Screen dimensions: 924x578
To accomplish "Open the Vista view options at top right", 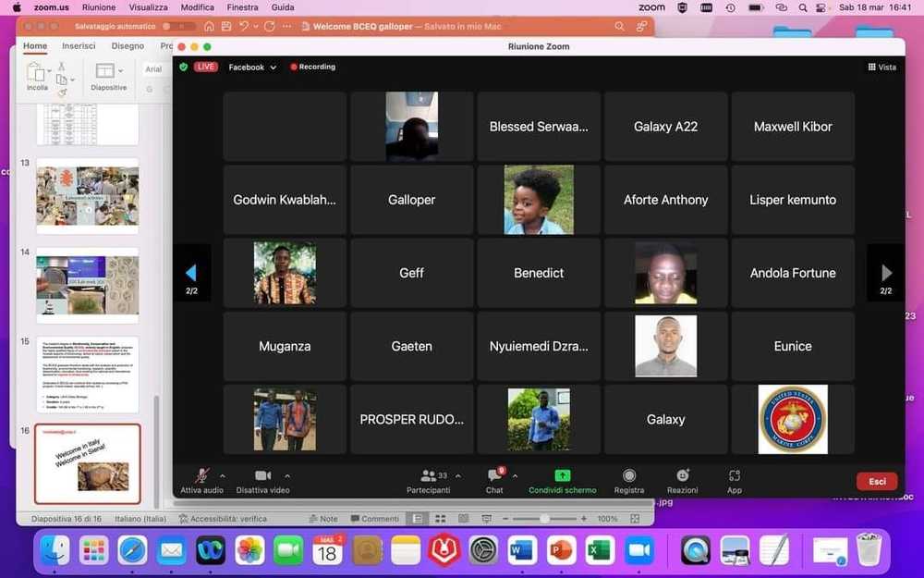I will (x=881, y=67).
